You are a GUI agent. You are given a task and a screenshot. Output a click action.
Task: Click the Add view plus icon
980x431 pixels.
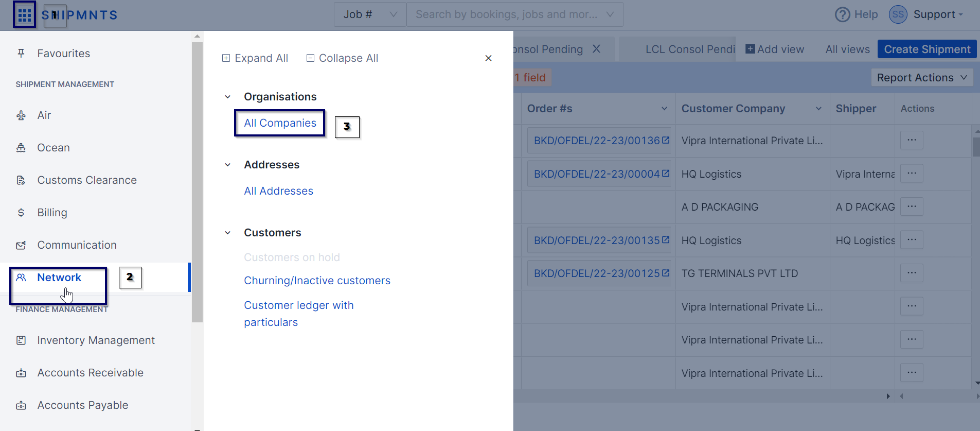click(750, 49)
